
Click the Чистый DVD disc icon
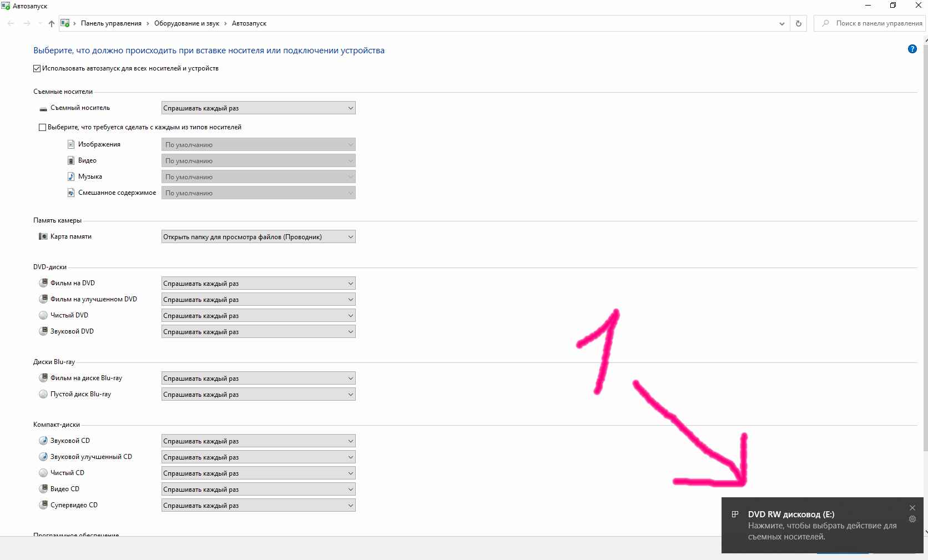43,315
